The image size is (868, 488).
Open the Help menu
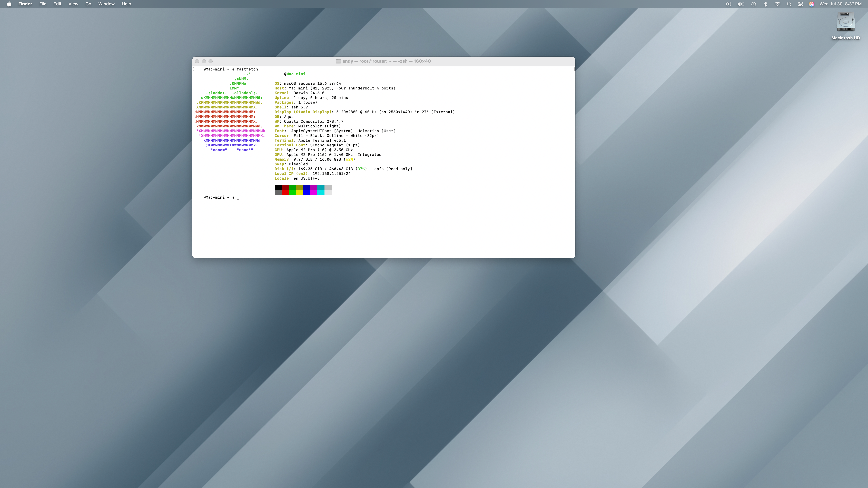tap(126, 4)
